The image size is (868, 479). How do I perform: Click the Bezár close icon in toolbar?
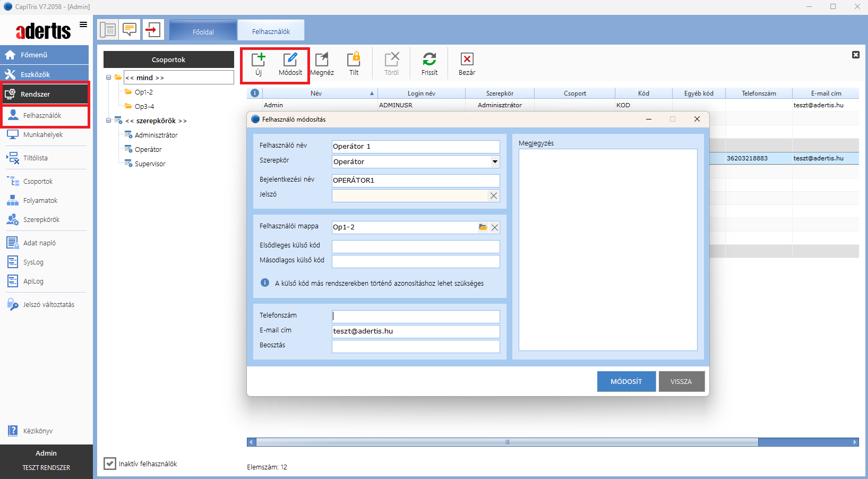[x=467, y=59]
